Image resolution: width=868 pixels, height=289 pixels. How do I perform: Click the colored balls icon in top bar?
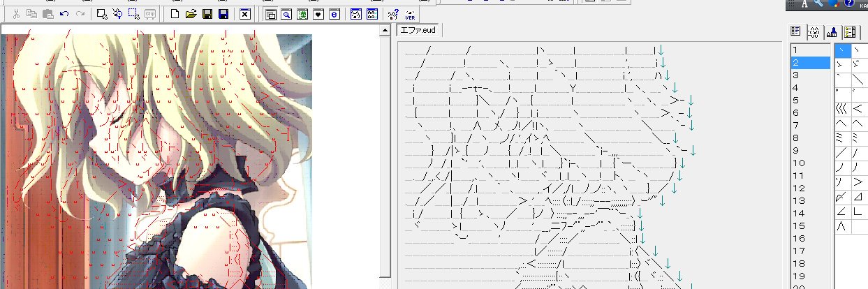click(x=833, y=3)
